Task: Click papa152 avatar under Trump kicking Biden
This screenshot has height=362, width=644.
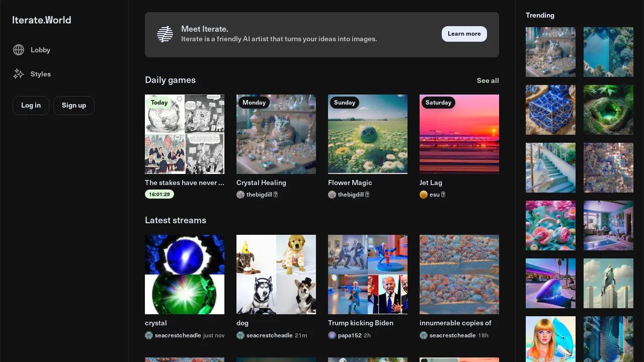Action: (332, 335)
